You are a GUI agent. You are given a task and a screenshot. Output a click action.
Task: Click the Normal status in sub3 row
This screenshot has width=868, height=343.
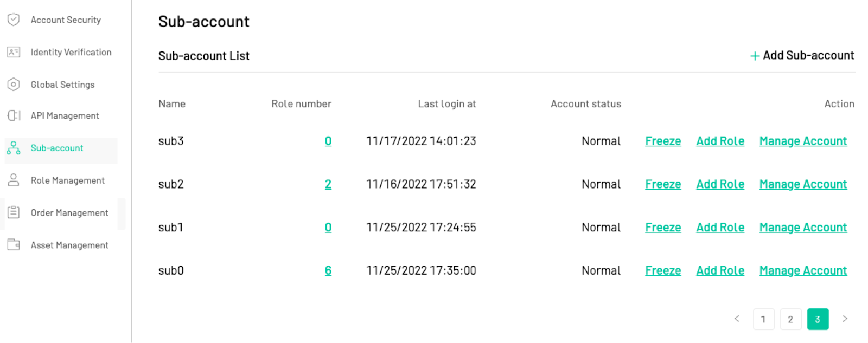pos(601,141)
